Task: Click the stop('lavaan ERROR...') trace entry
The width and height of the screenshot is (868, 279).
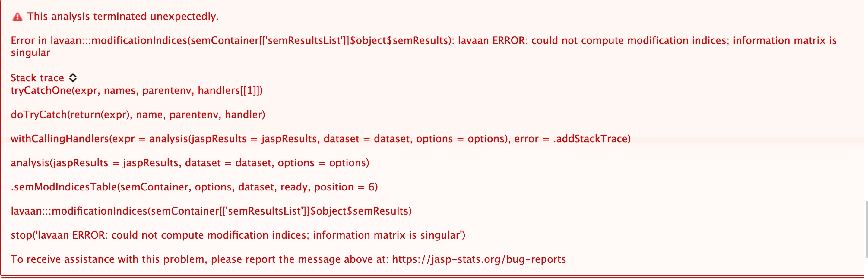Action: pyautogui.click(x=238, y=235)
